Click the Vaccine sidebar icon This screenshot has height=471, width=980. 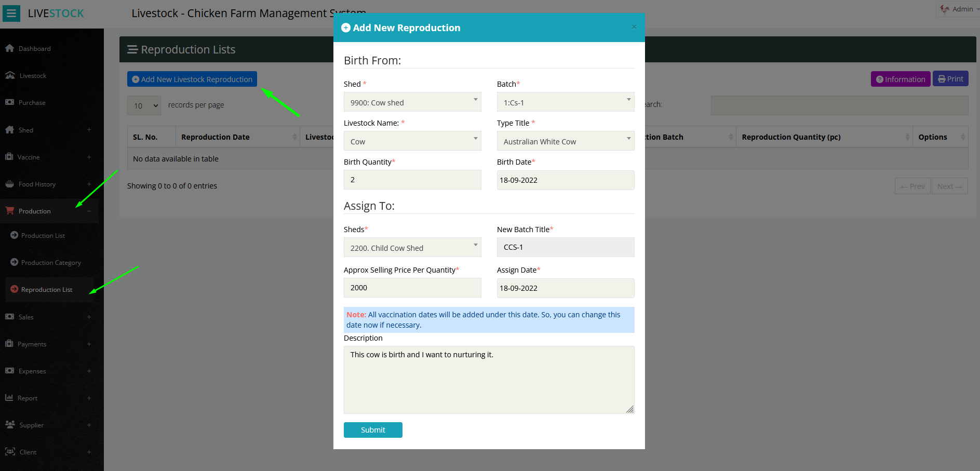pos(9,157)
